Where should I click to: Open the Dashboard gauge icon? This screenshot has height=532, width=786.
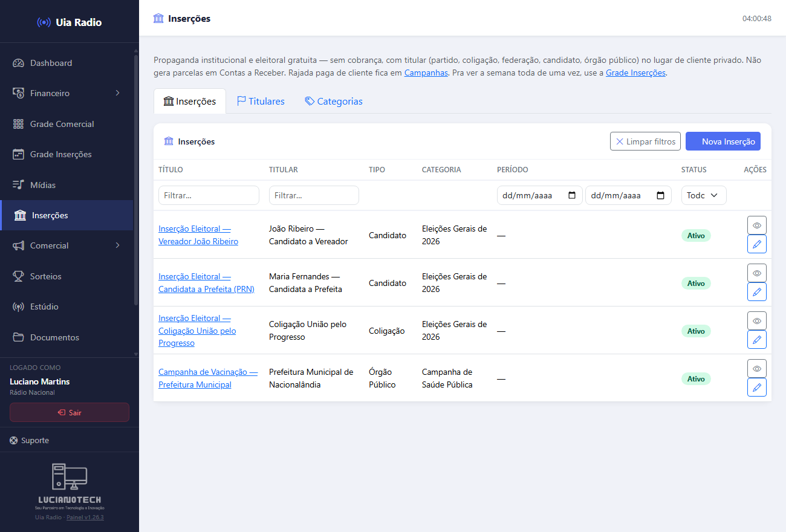tap(18, 63)
